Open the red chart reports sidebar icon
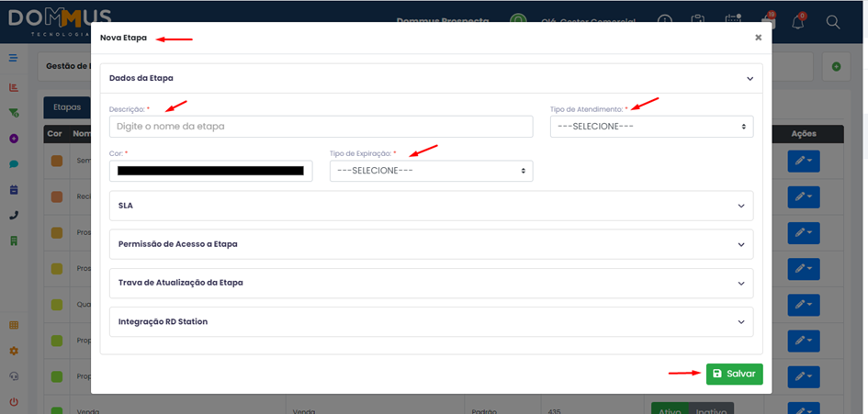 click(14, 87)
